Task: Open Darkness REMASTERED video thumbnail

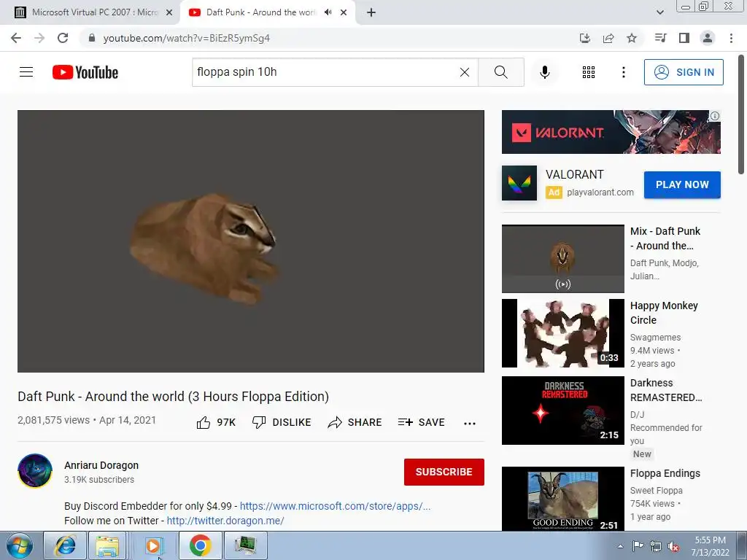Action: 562,411
